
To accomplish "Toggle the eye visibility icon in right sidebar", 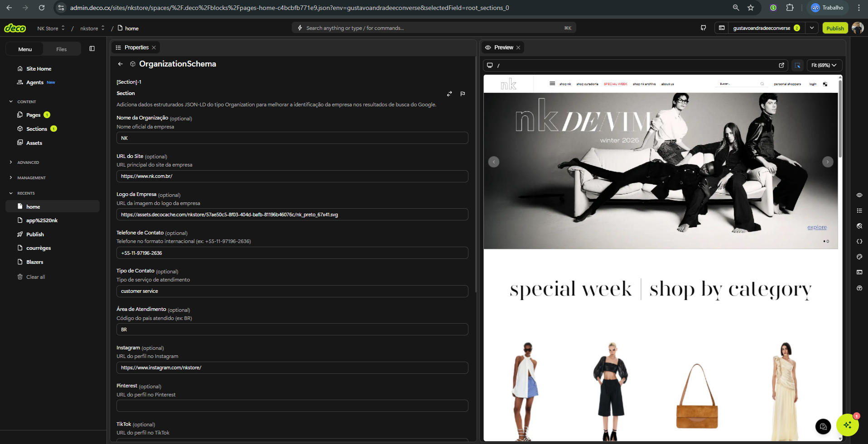I will 860,195.
